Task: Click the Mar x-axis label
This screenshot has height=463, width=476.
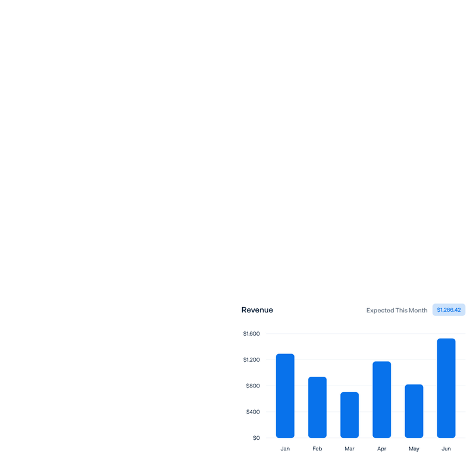Action: click(349, 449)
